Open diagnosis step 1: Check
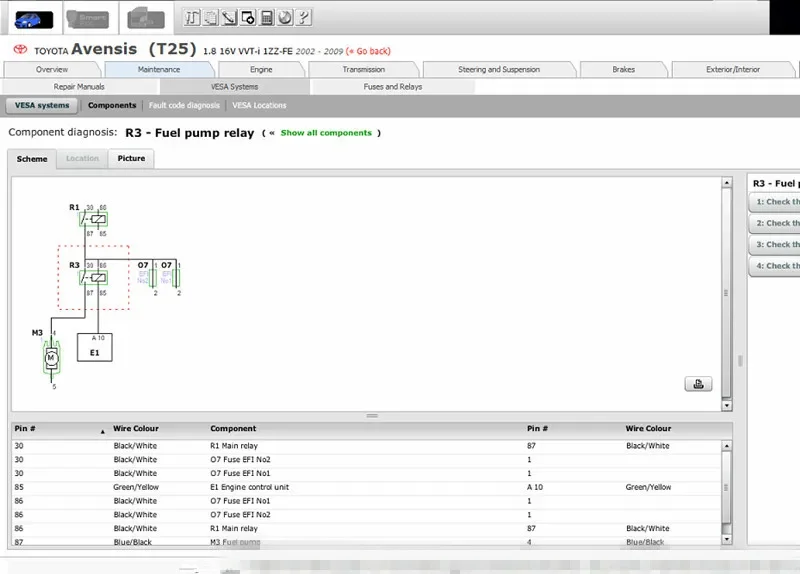The width and height of the screenshot is (800, 574). tap(774, 202)
